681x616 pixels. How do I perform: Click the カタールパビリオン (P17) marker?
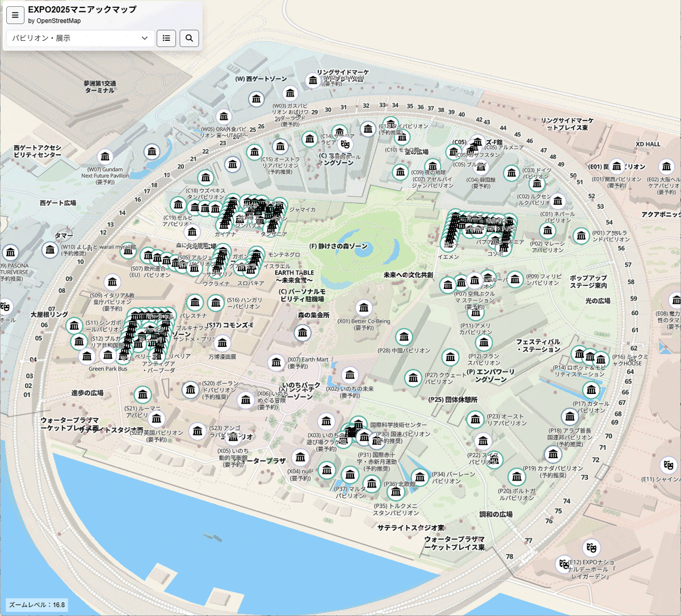coord(591,390)
